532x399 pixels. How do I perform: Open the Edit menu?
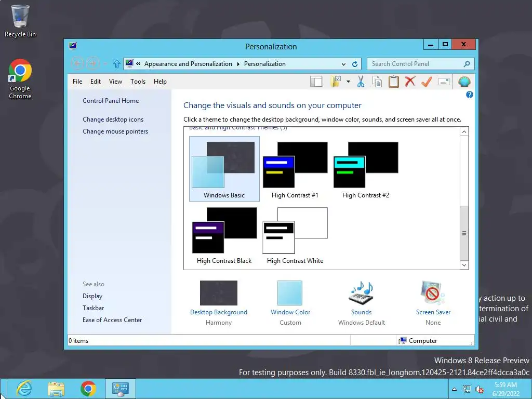tap(96, 82)
